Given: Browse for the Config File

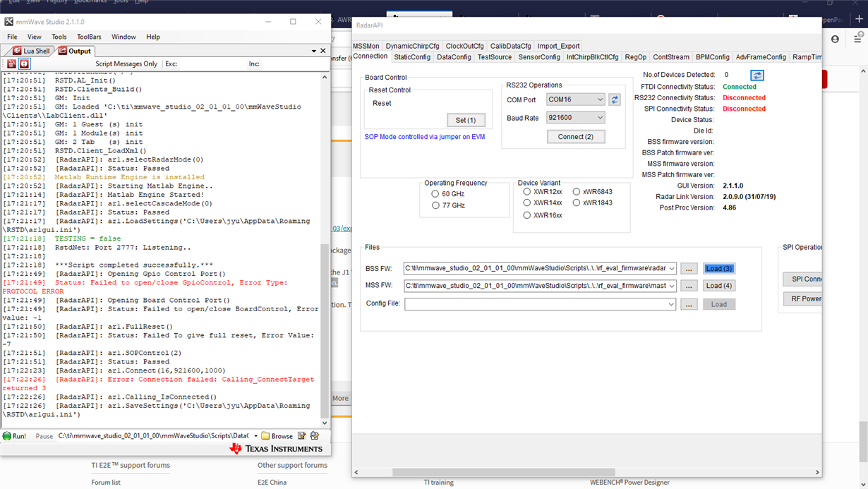Looking at the screenshot, I should tap(689, 304).
